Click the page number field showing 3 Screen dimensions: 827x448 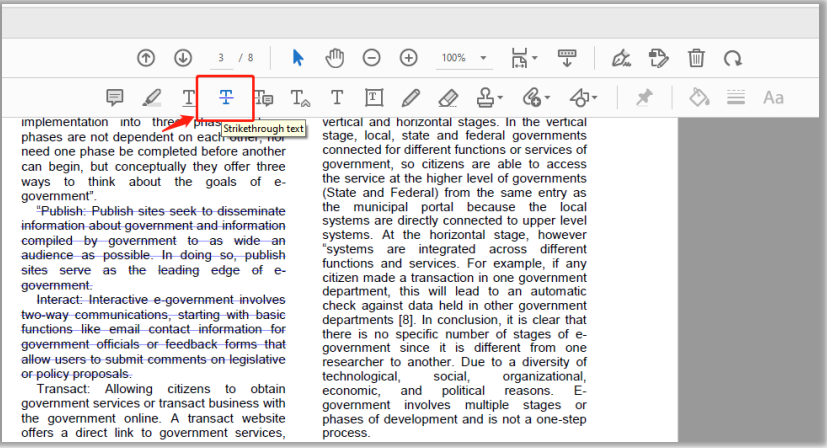pos(221,58)
